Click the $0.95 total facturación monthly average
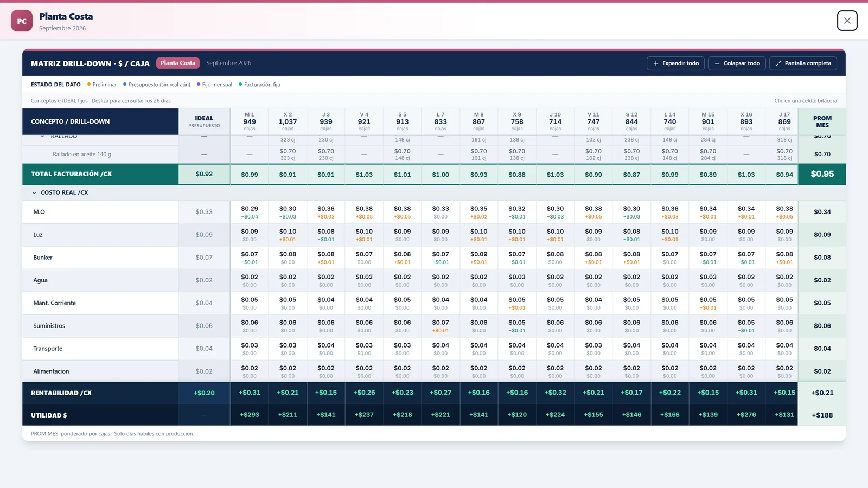The height and width of the screenshot is (488, 868). 822,174
